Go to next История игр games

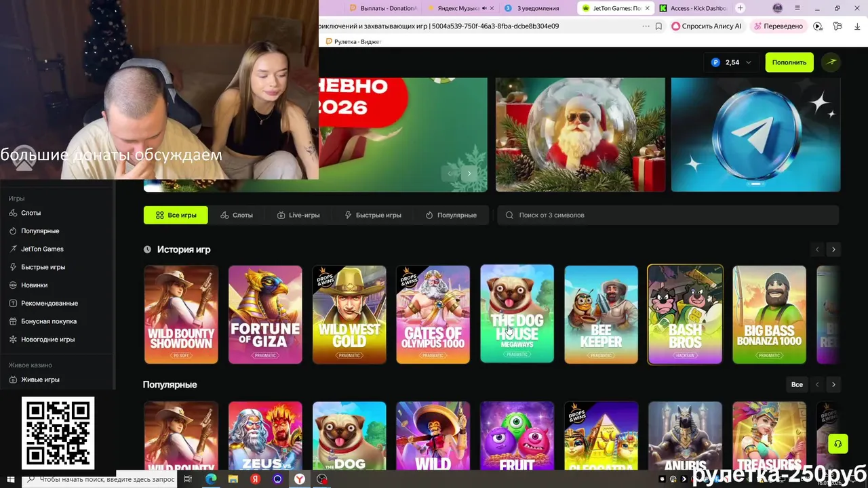point(833,249)
